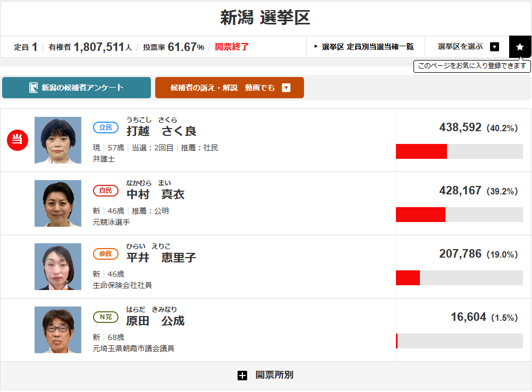
Task: Click the 参政 party badge
Action: coord(106,254)
